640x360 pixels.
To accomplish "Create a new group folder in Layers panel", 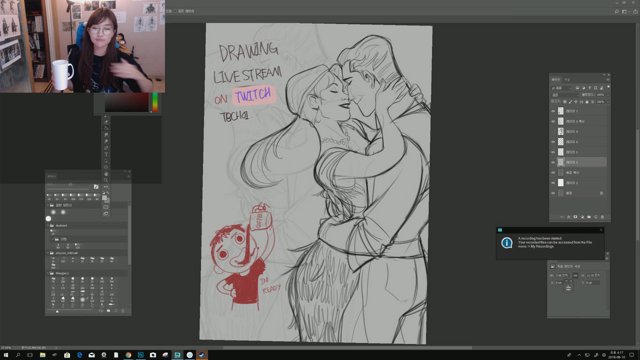I will point(589,217).
